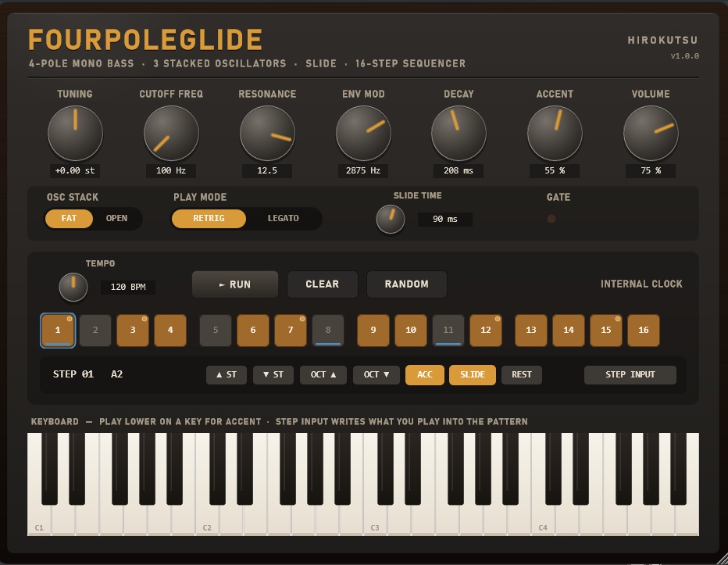Click the v1.0.0 version text
Viewport: 728px width, 565px height.
[x=684, y=56]
